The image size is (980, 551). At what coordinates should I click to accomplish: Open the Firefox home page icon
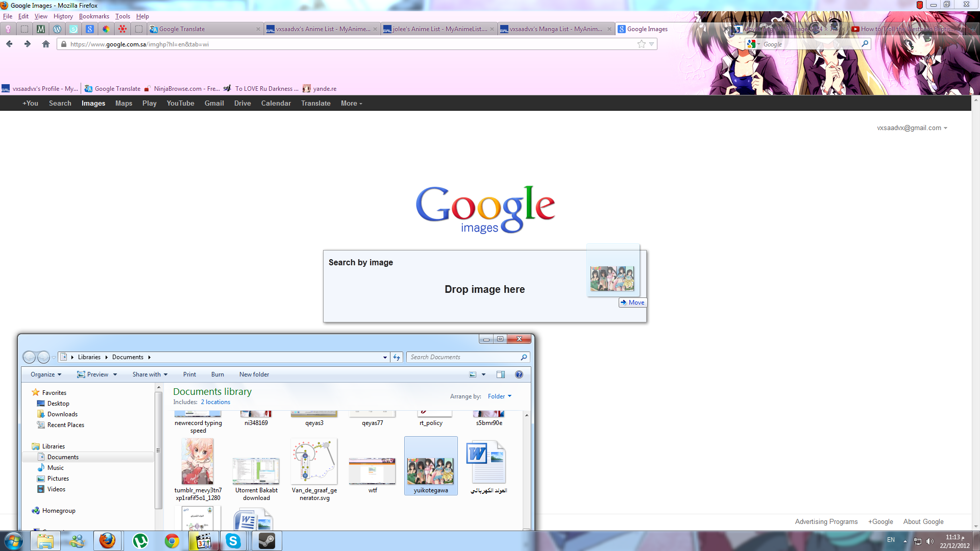pos(46,44)
